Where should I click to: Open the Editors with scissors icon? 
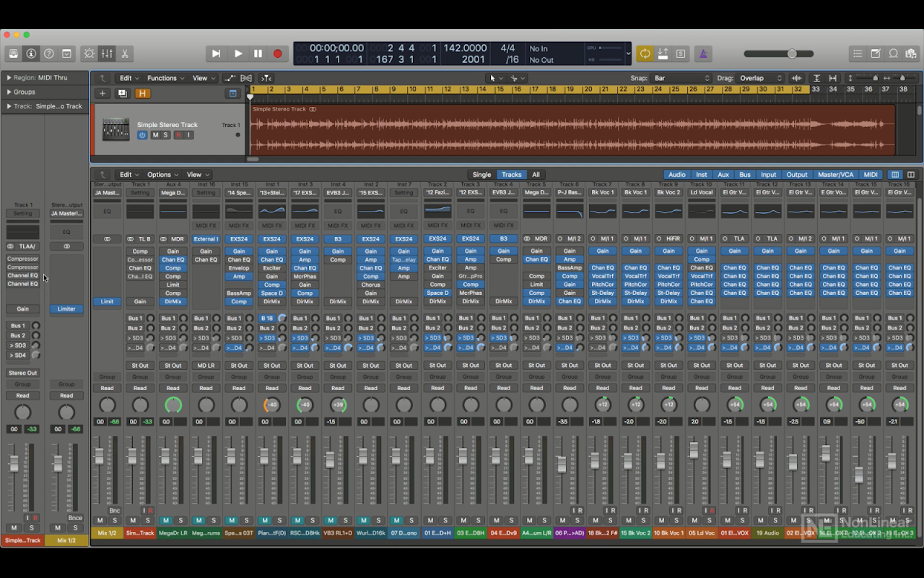pyautogui.click(x=125, y=53)
